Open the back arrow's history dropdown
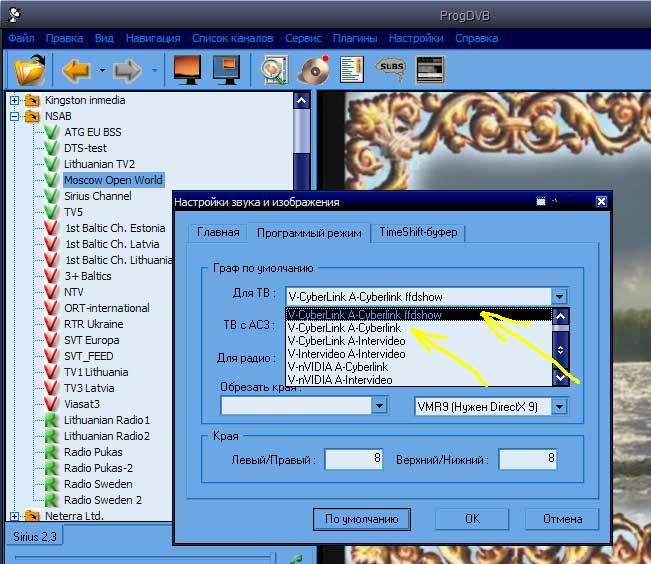Image resolution: width=651 pixels, height=564 pixels. click(x=102, y=70)
